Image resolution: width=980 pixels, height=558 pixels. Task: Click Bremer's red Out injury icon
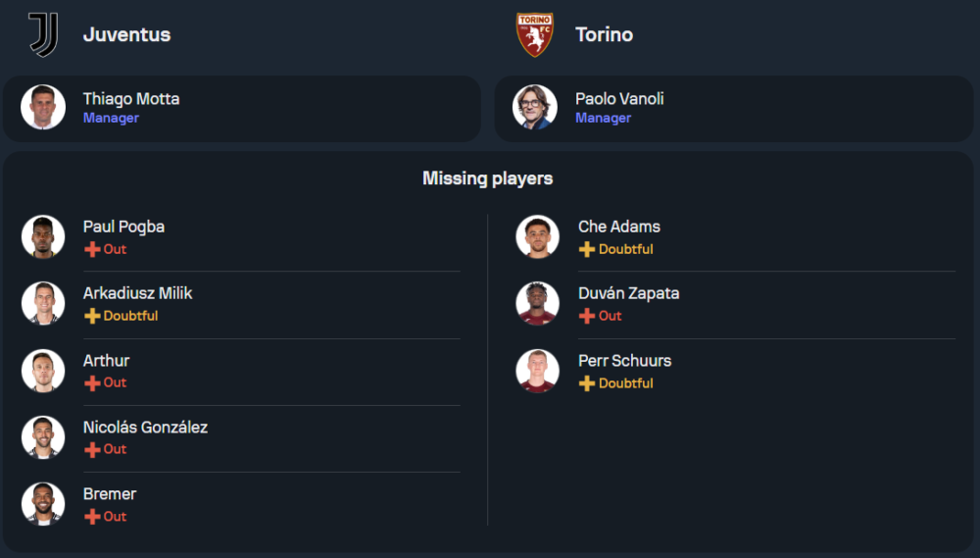click(x=92, y=516)
